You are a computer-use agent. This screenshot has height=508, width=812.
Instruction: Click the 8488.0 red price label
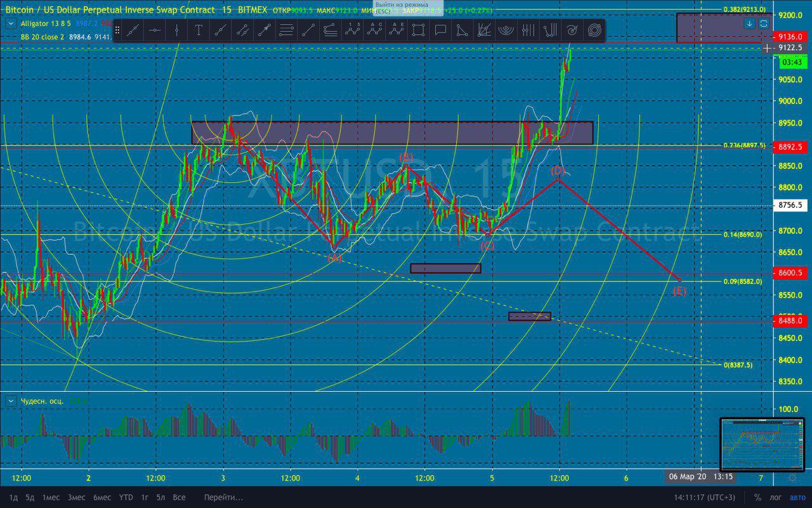point(790,321)
